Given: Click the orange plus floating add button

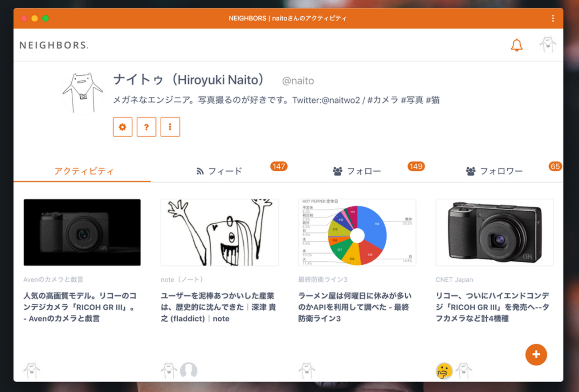Looking at the screenshot, I should tap(536, 355).
